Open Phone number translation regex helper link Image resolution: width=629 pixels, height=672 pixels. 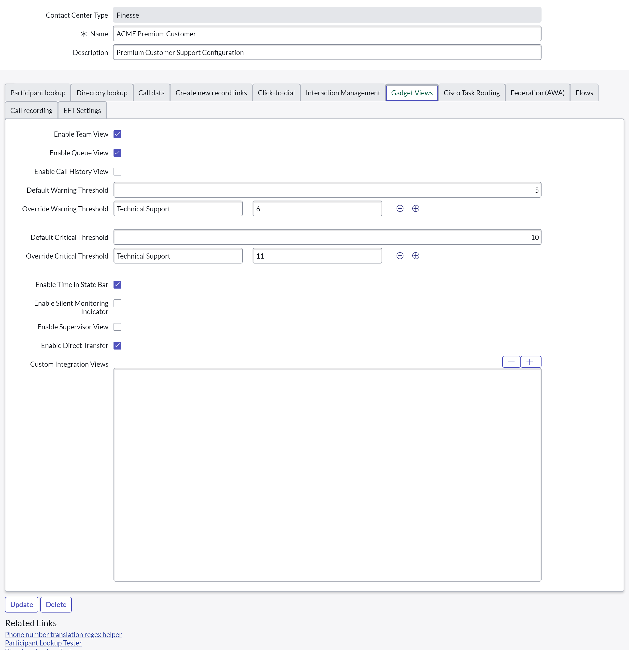pyautogui.click(x=63, y=634)
